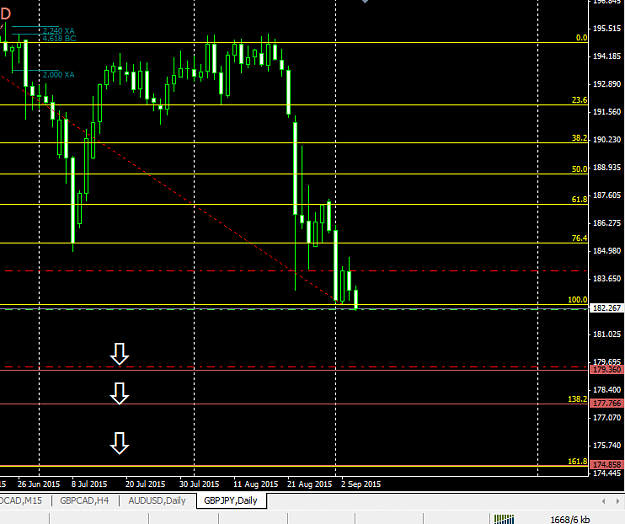
Task: Click the 1668/6 kb traffic readout
Action: tap(570, 519)
